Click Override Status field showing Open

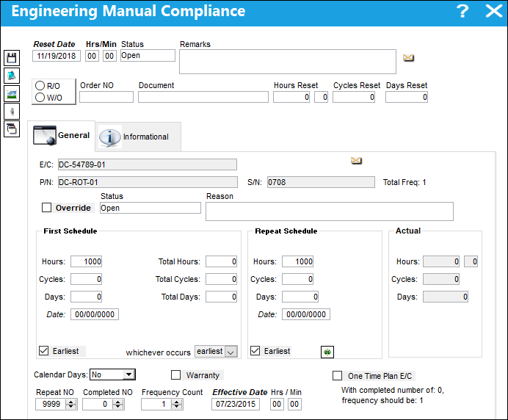(x=150, y=208)
